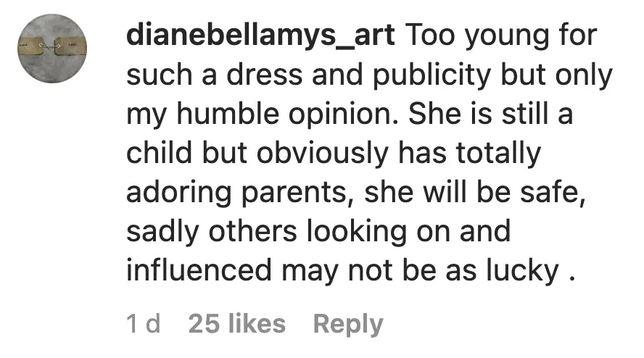Click the dianebellamys_art username
This screenshot has width=644, height=358.
point(261,36)
